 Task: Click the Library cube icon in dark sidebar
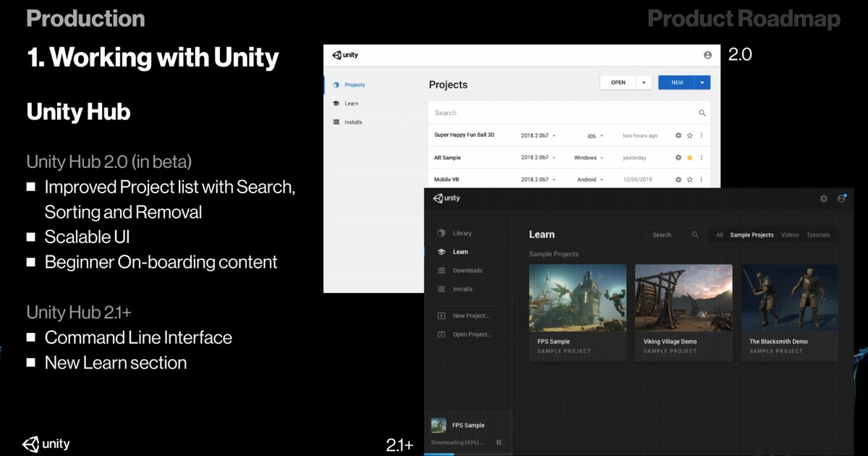(441, 233)
